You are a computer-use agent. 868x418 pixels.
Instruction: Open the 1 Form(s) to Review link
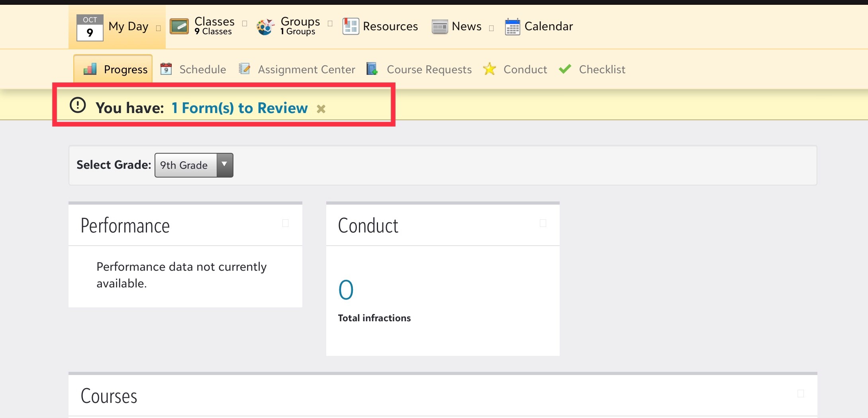tap(239, 108)
